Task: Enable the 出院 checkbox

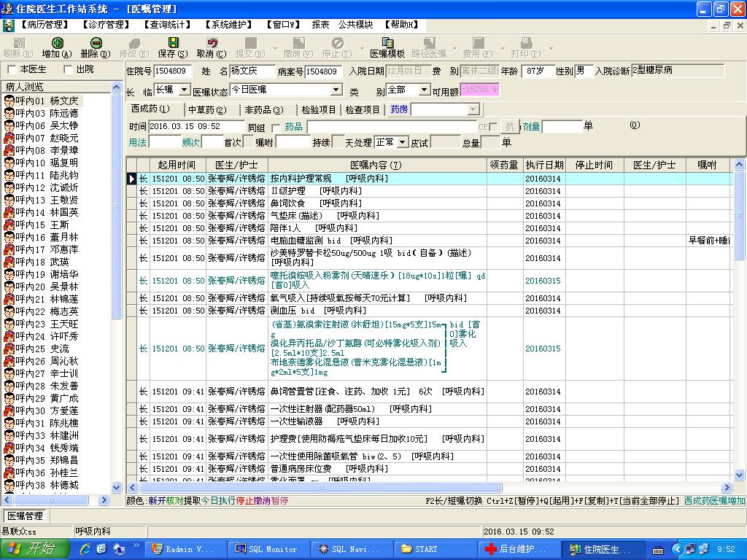Action: pyautogui.click(x=69, y=69)
